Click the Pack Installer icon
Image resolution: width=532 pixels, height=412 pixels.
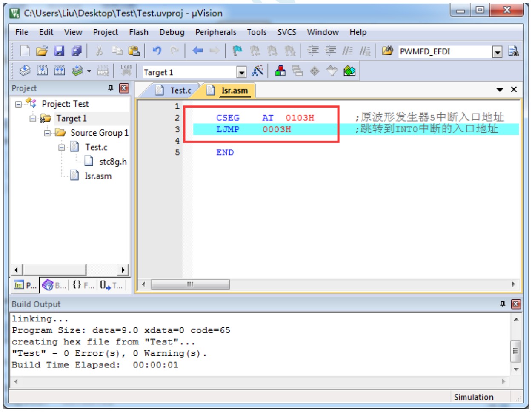click(x=349, y=71)
